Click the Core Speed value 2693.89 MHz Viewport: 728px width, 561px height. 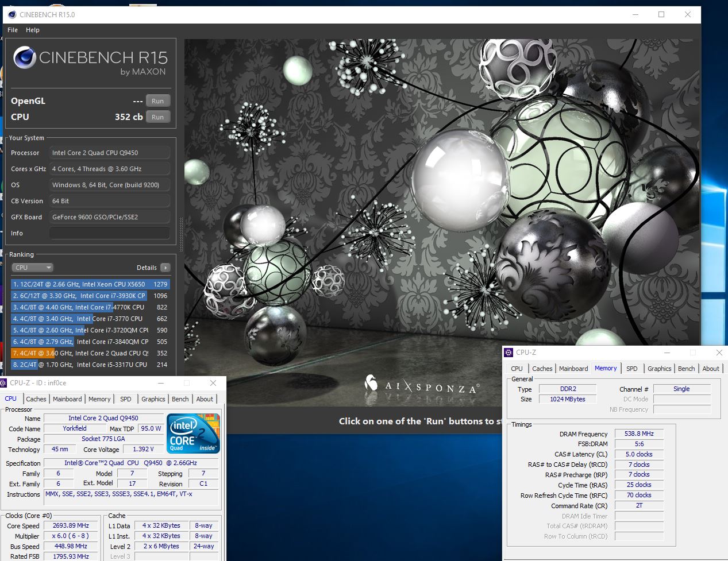(x=71, y=525)
